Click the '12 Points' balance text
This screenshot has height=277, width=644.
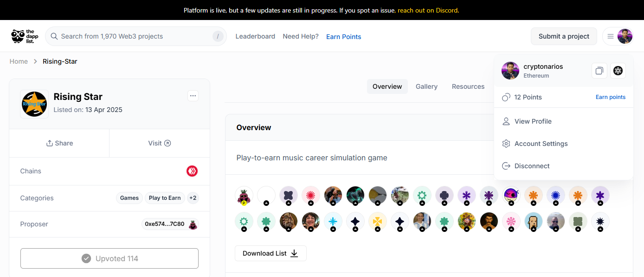pos(528,97)
